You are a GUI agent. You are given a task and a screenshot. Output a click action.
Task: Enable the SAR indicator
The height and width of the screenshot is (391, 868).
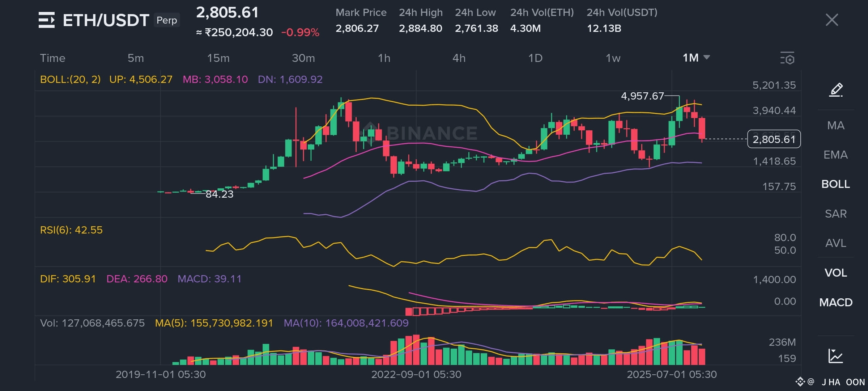[836, 214]
